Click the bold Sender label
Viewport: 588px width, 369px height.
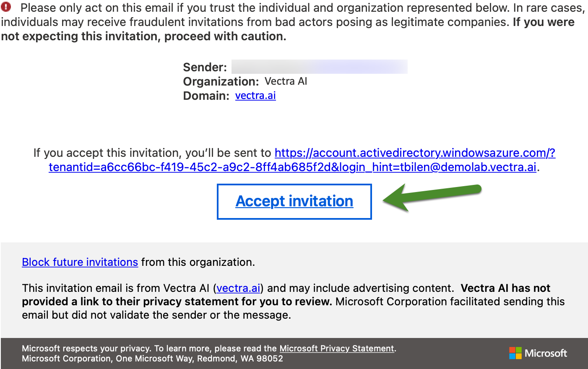pyautogui.click(x=205, y=67)
